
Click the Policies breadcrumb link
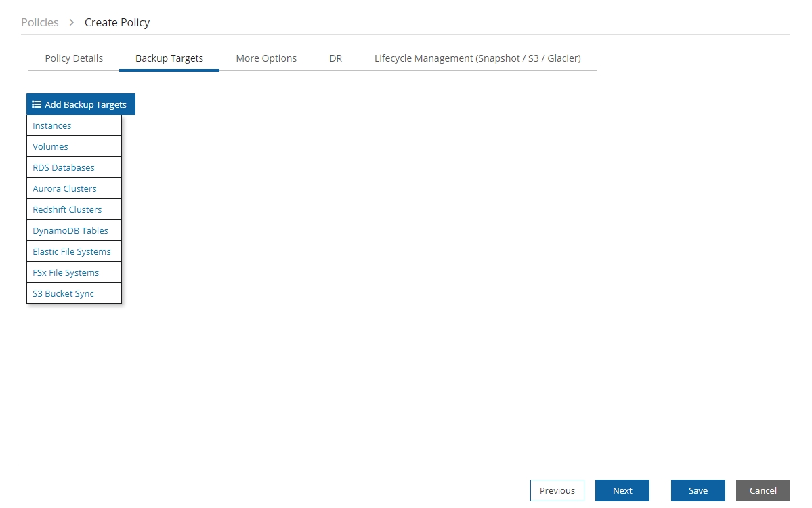(x=40, y=22)
